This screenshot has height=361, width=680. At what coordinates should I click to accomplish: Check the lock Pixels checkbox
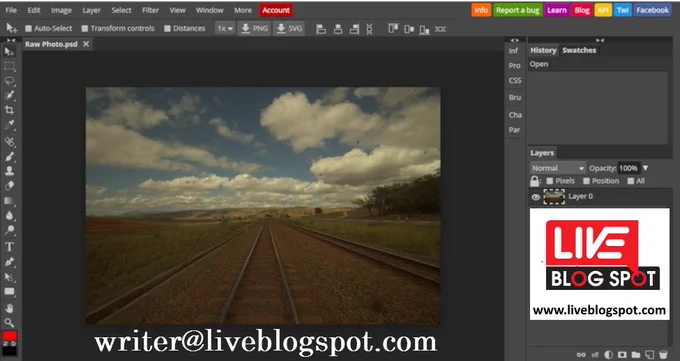pyautogui.click(x=550, y=181)
